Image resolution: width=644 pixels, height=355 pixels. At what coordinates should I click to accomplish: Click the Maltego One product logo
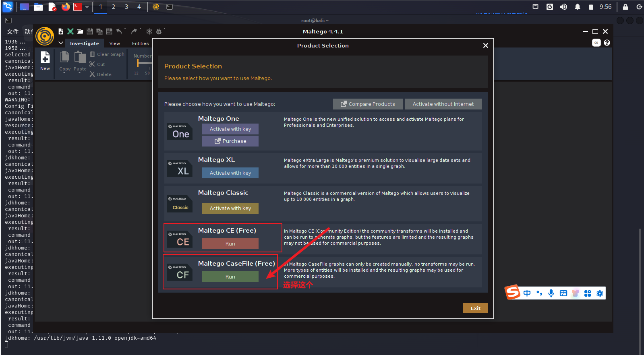click(180, 132)
